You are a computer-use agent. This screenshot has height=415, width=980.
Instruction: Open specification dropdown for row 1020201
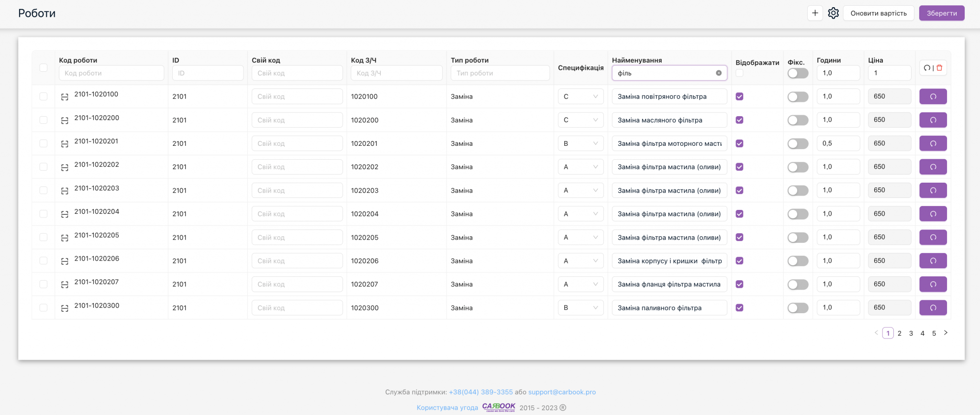pos(580,143)
